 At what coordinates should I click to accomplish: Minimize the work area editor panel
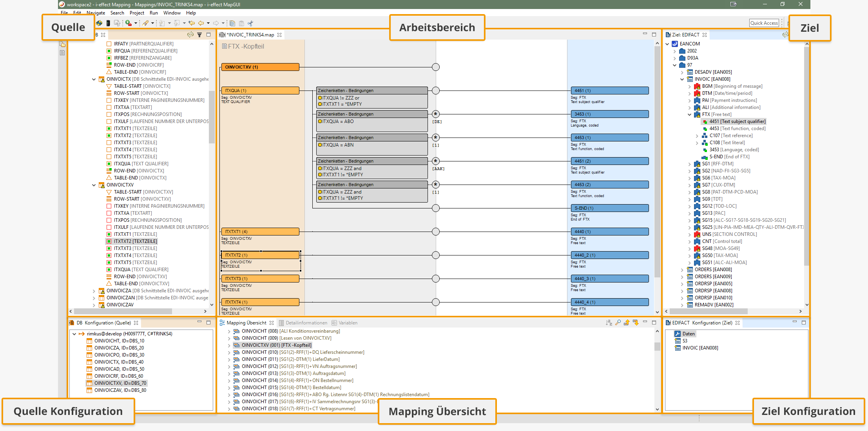645,34
